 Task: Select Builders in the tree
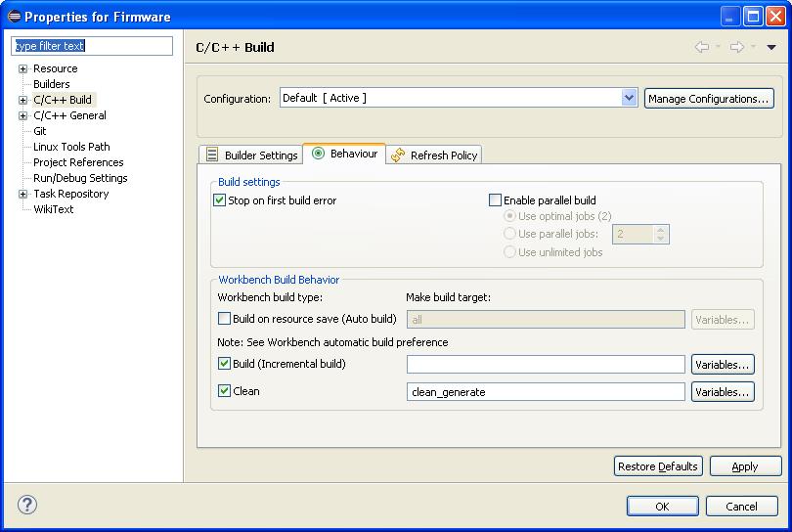pyautogui.click(x=52, y=84)
